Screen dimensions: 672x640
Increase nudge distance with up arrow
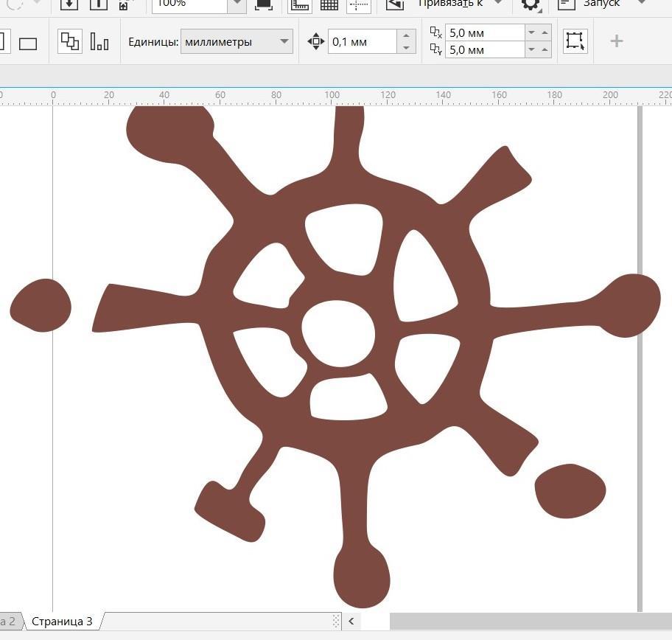click(x=406, y=35)
